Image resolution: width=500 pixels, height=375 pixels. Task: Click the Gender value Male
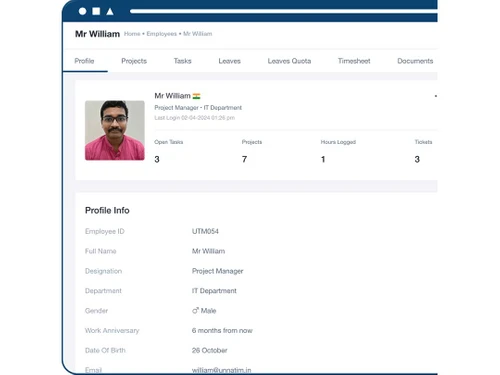point(208,311)
